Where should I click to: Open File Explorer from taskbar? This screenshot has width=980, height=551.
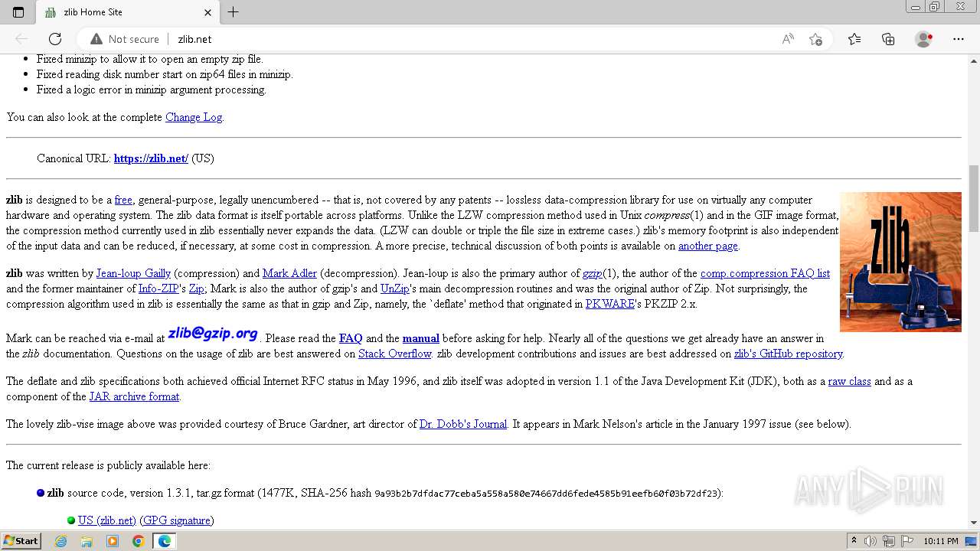[x=87, y=541]
